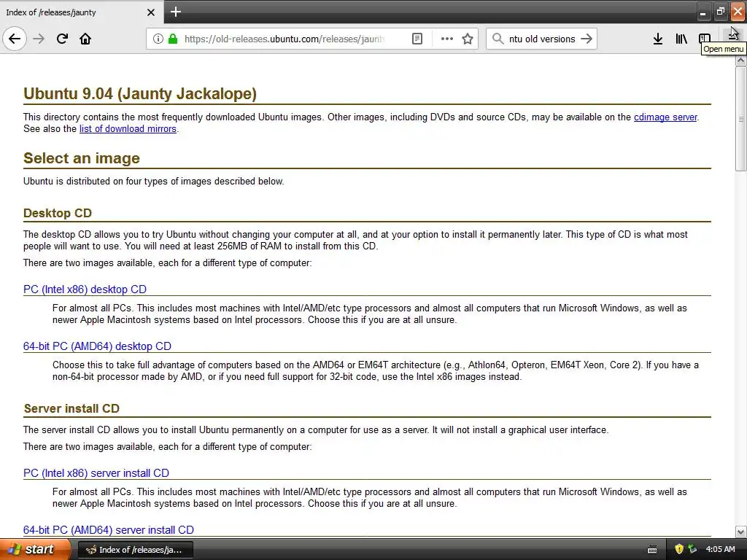
Task: Restore down the browser window
Action: 720,12
